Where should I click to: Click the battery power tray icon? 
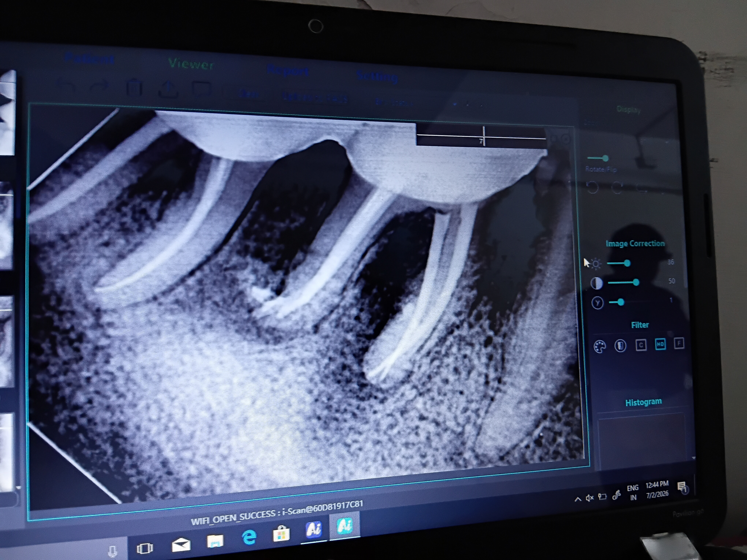(602, 496)
